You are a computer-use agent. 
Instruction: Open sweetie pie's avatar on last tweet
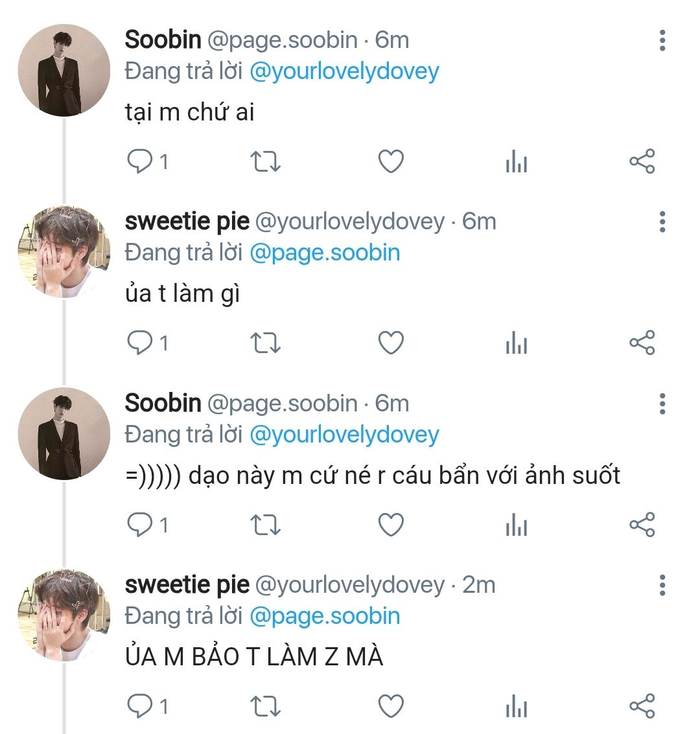coord(64,615)
